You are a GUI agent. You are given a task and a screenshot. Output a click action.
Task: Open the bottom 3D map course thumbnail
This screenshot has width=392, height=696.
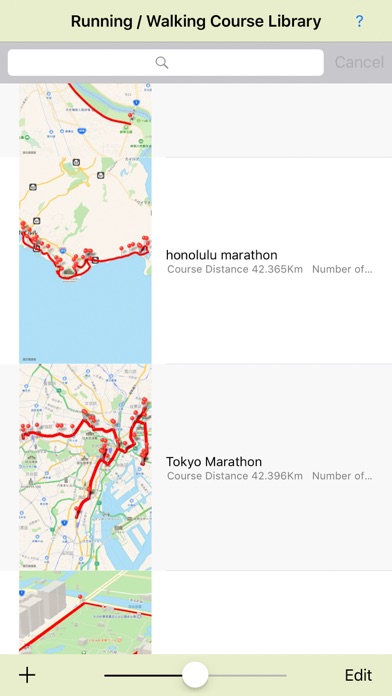85,613
